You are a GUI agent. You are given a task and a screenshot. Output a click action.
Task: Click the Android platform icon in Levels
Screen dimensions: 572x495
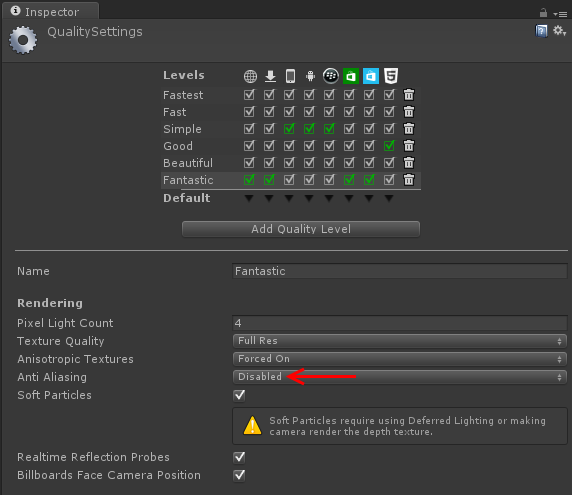[310, 76]
